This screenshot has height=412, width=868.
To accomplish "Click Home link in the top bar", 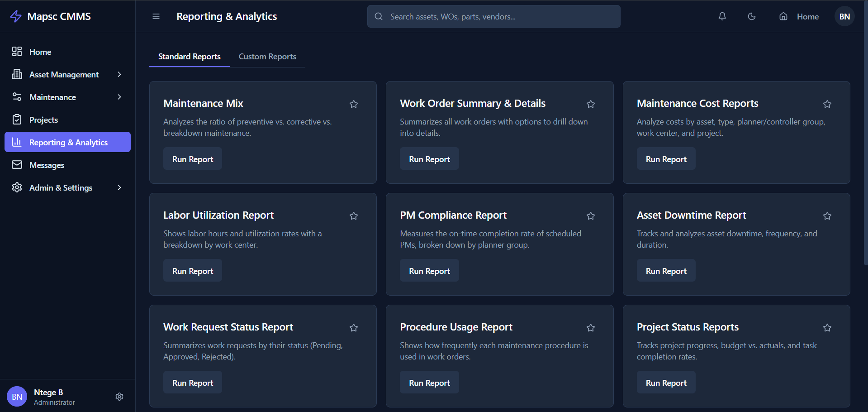I will point(799,16).
